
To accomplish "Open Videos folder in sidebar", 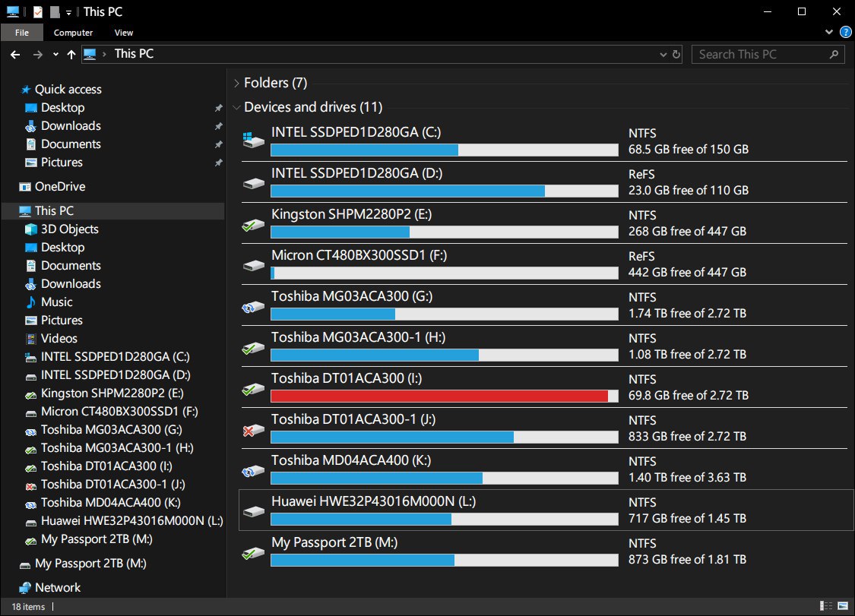I will [59, 339].
